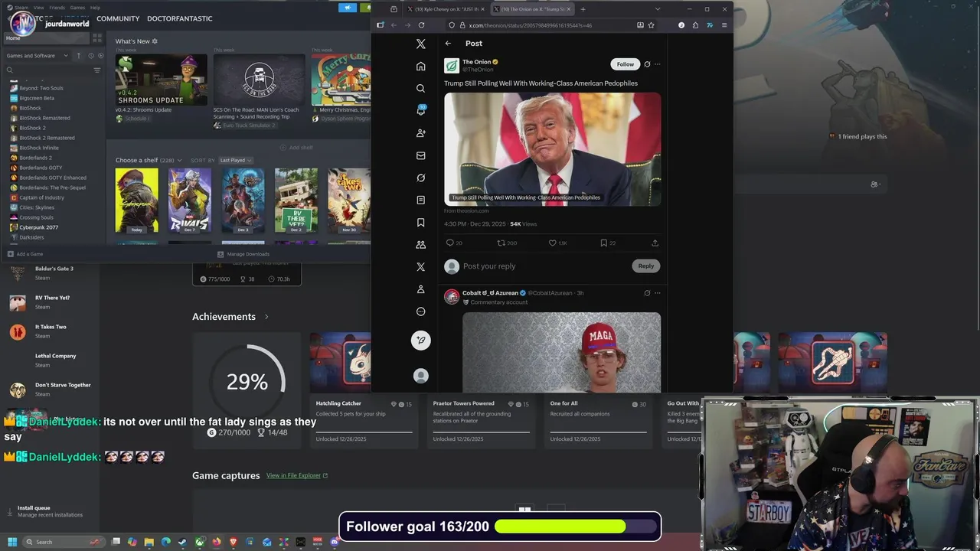Open the View menu in Steam
The height and width of the screenshot is (551, 980).
click(38, 8)
